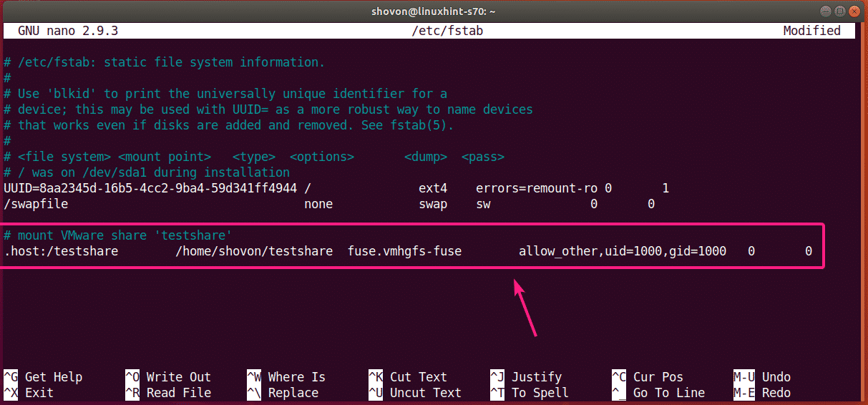Click the terminal scrollbar

pyautogui.click(x=862, y=213)
